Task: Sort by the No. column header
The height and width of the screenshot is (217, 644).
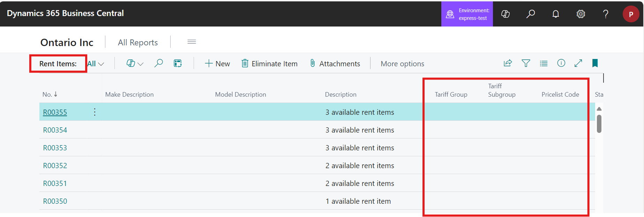Action: pyautogui.click(x=50, y=94)
